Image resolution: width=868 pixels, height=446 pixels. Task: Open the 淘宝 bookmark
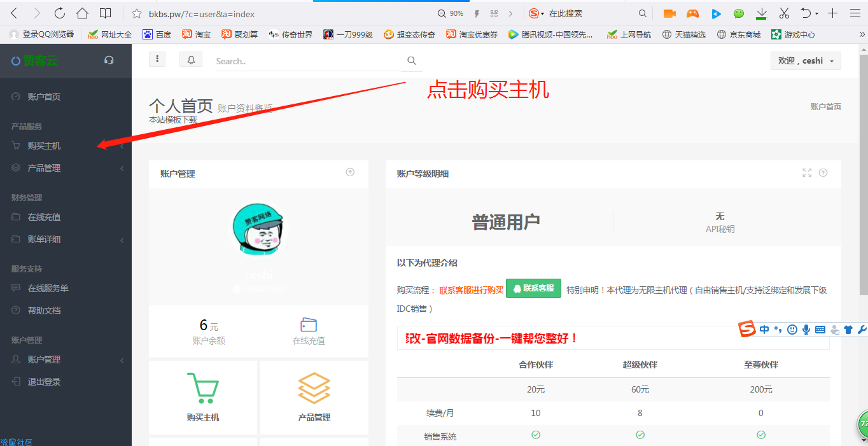196,34
